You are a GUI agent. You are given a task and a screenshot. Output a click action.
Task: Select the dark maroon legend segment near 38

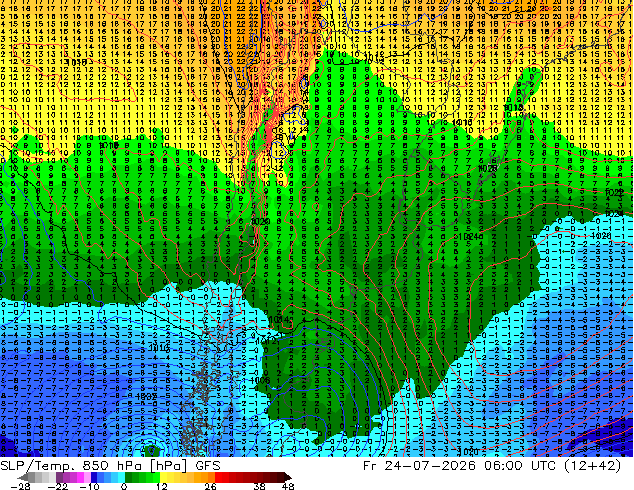260,477
